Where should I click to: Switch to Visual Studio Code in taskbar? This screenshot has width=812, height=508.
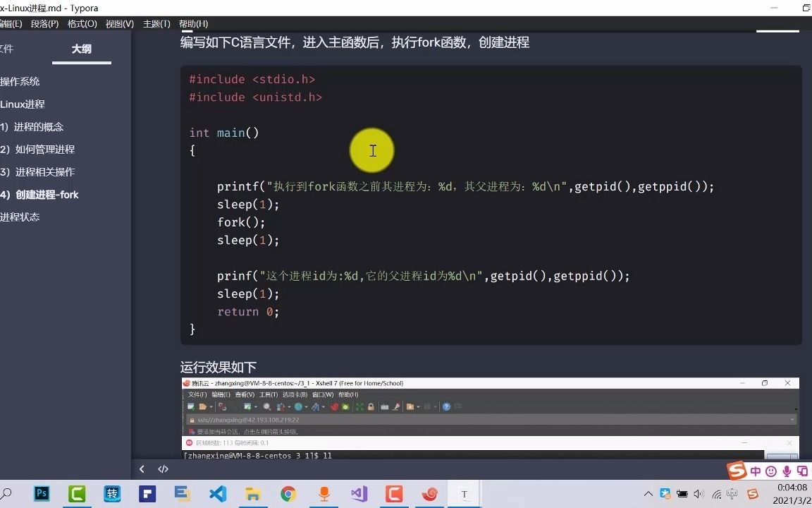click(218, 493)
